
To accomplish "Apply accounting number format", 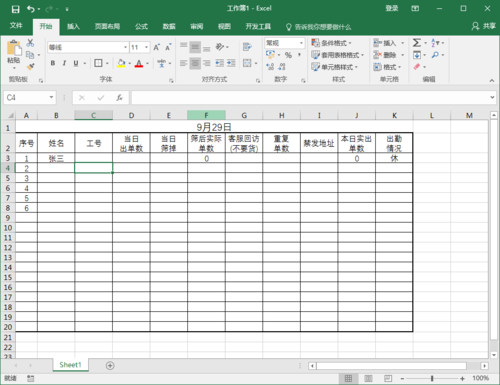I will point(270,55).
